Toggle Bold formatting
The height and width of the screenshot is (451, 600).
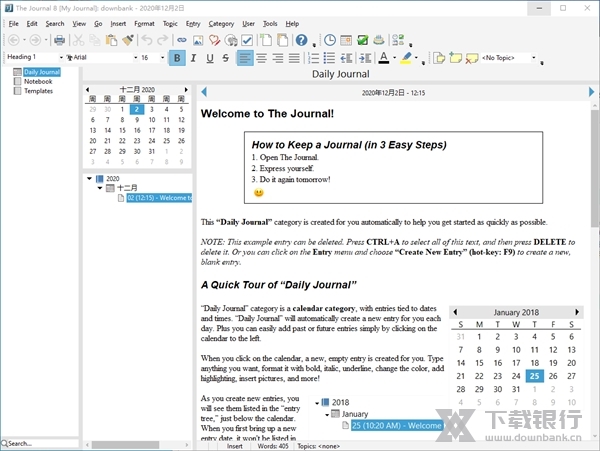(x=178, y=58)
